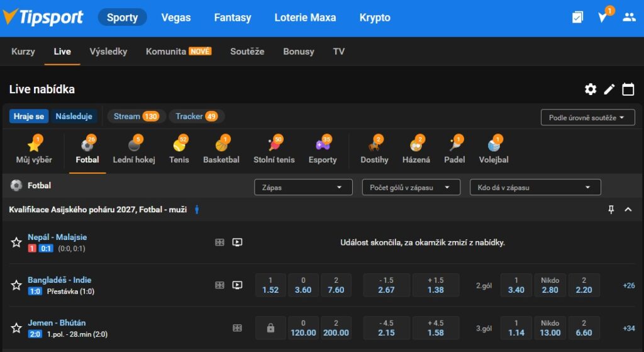Open the calendar icon
The width and height of the screenshot is (644, 352).
628,89
